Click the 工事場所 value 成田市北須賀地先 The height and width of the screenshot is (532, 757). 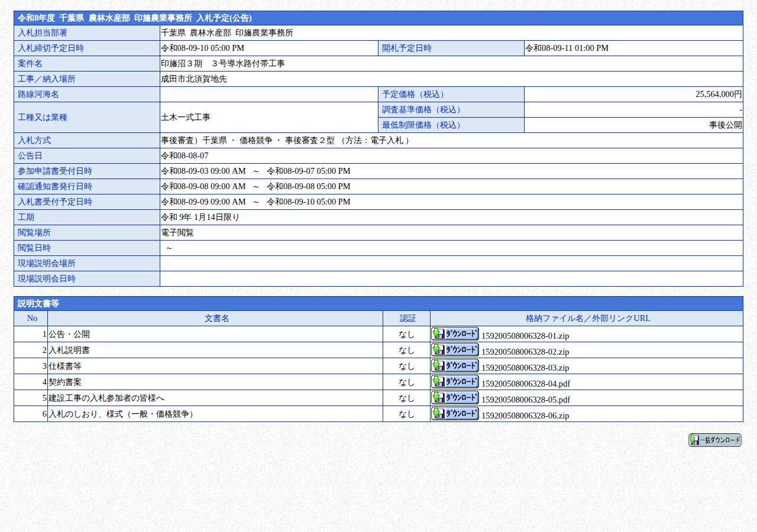(194, 79)
